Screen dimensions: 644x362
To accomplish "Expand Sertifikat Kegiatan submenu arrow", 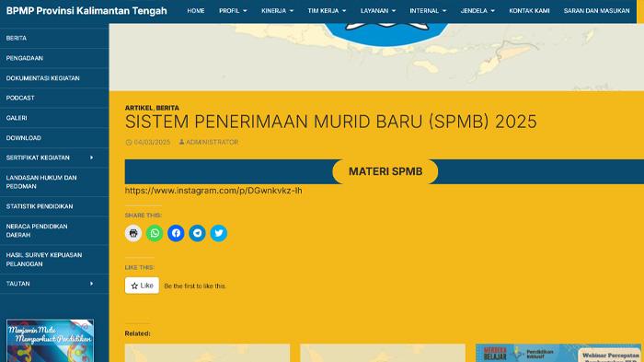I will tap(91, 158).
